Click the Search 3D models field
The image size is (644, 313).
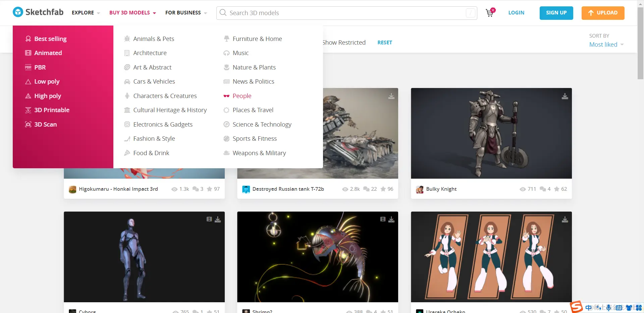(347, 13)
